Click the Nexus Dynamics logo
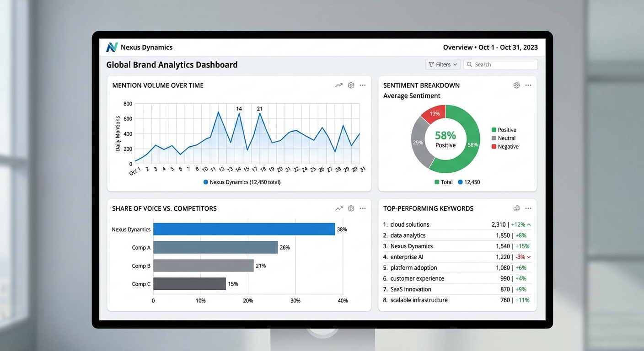Viewport: 644px width, 351px height. [x=112, y=47]
